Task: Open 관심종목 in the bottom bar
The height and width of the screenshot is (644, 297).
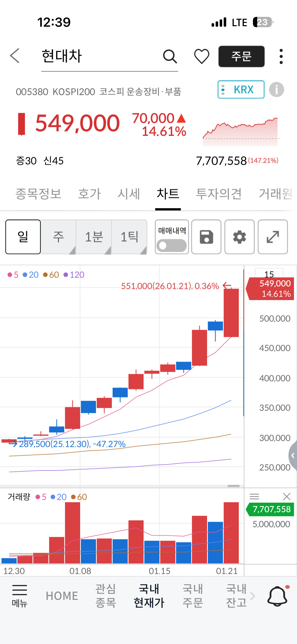Action: click(x=106, y=596)
